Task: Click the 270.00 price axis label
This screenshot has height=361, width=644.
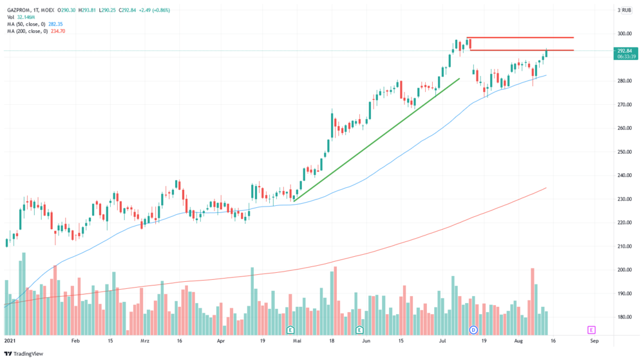Action: tap(624, 105)
